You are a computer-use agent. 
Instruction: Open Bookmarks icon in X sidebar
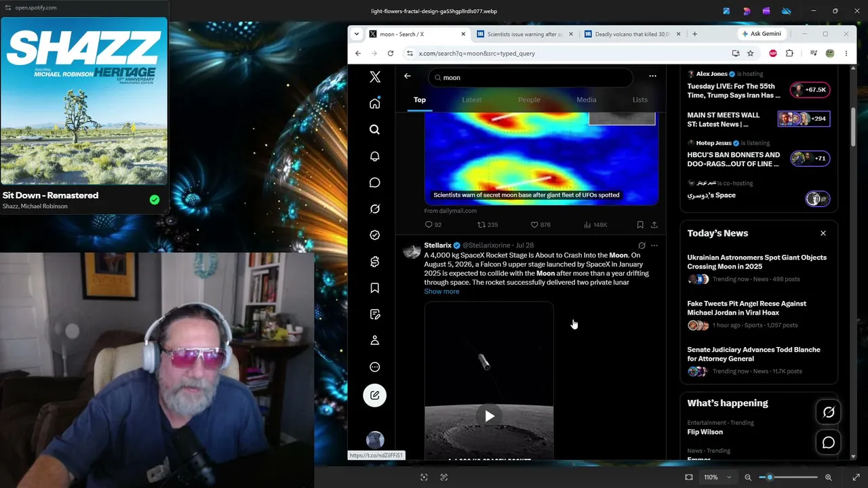[375, 288]
